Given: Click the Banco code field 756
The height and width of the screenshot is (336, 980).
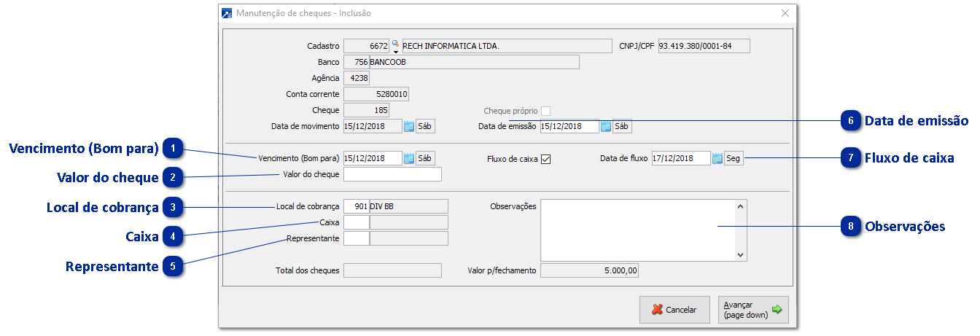Looking at the screenshot, I should 356,62.
